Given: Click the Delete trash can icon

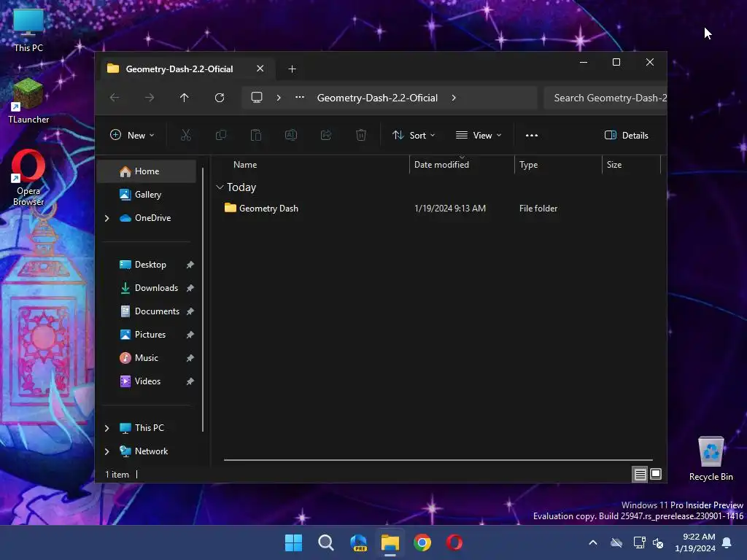Looking at the screenshot, I should 361,135.
